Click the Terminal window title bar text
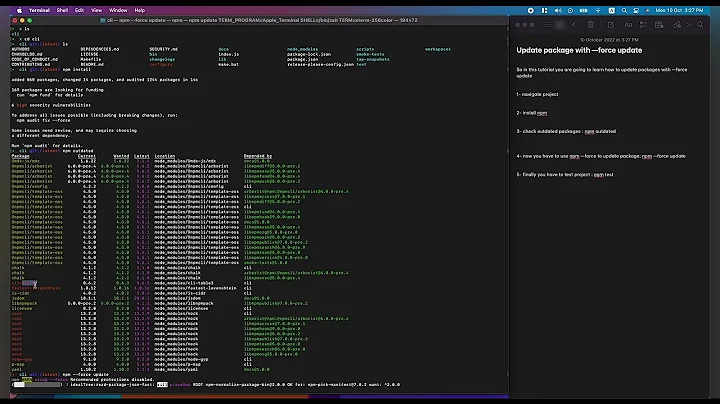 262,20
